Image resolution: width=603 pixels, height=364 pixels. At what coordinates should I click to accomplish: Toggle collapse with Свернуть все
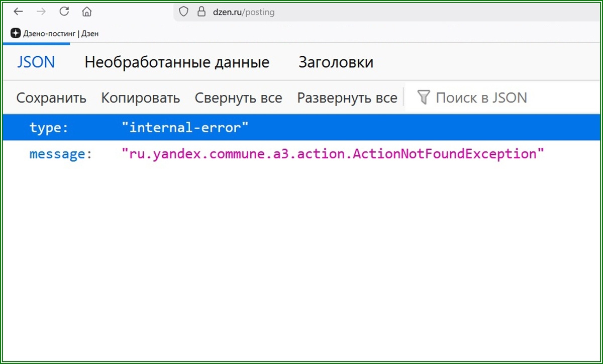[238, 97]
